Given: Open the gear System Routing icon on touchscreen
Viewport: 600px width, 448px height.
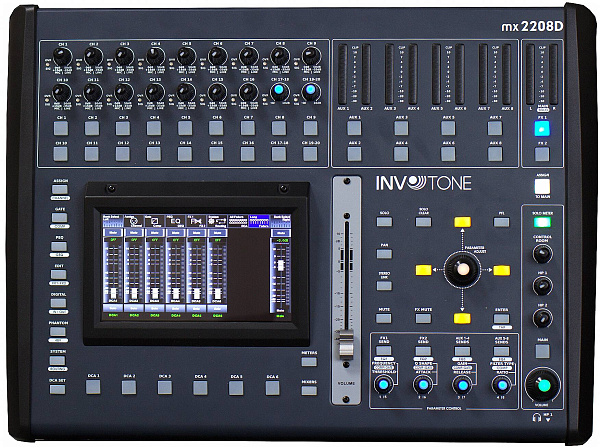Looking at the screenshot, I should [217, 221].
